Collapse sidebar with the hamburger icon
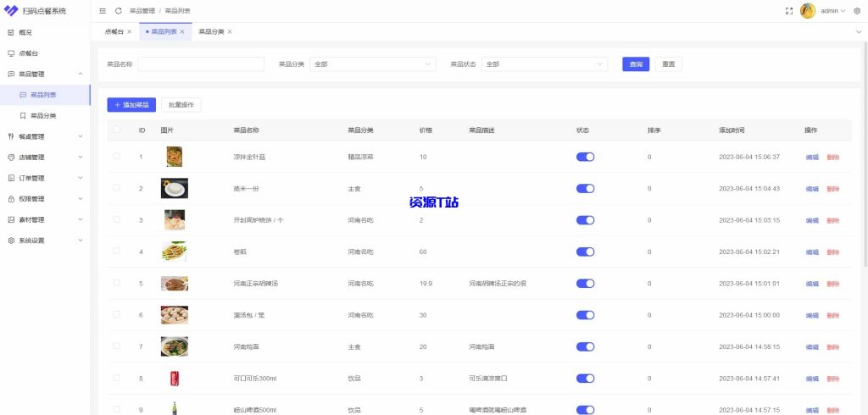Screen dimensions: 868x415 coord(103,10)
